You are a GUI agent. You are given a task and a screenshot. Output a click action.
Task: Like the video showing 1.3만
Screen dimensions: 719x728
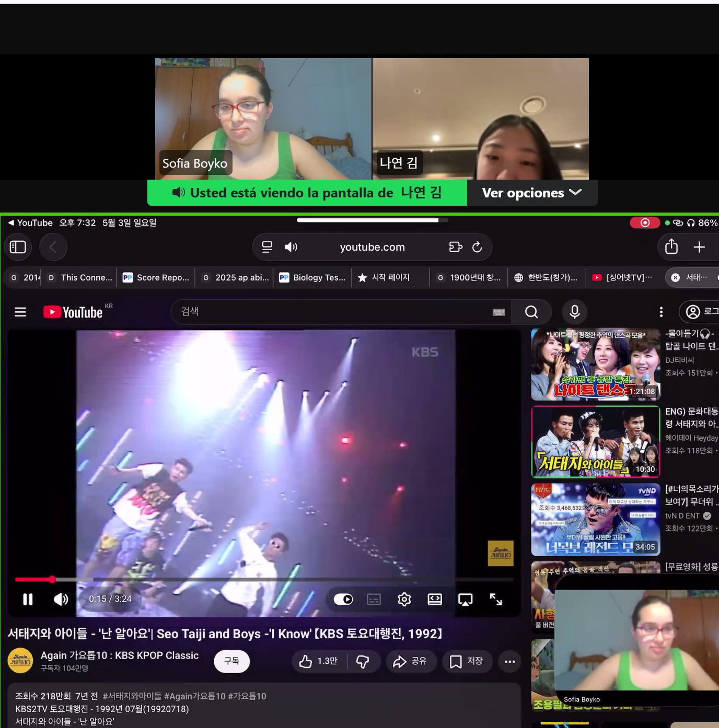[318, 662]
